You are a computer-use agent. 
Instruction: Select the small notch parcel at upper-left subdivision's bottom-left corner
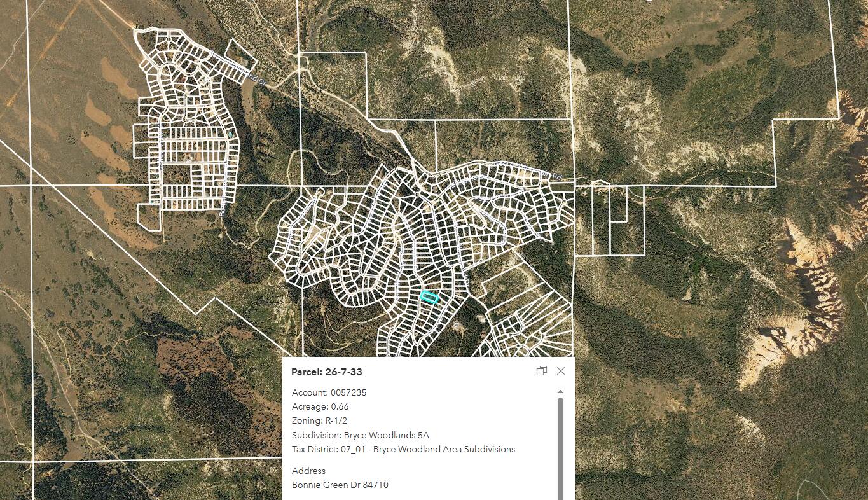[x=149, y=218]
